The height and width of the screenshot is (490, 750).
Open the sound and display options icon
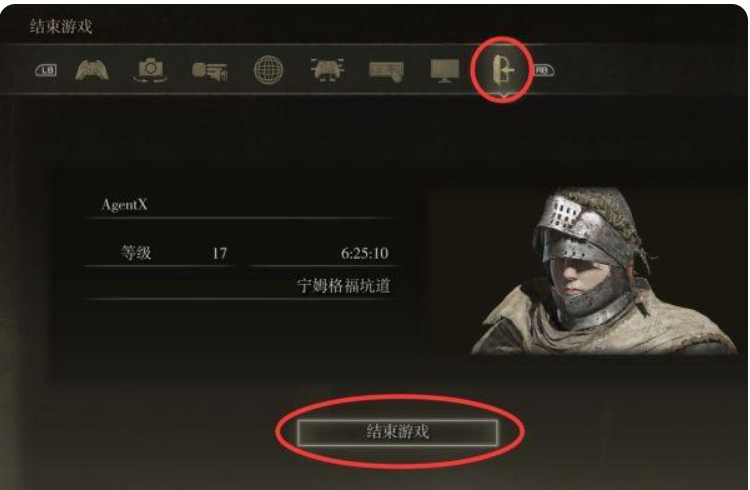point(210,71)
